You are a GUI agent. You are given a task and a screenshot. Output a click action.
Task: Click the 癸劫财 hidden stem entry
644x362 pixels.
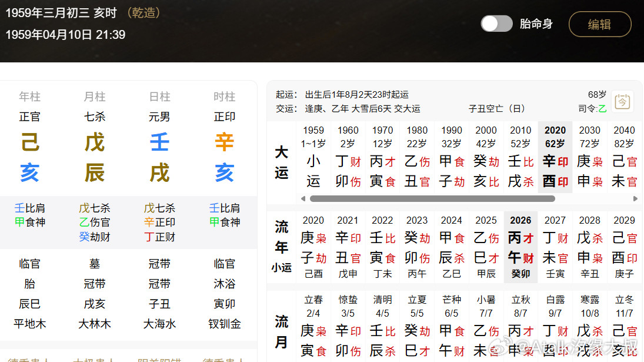pyautogui.click(x=95, y=237)
